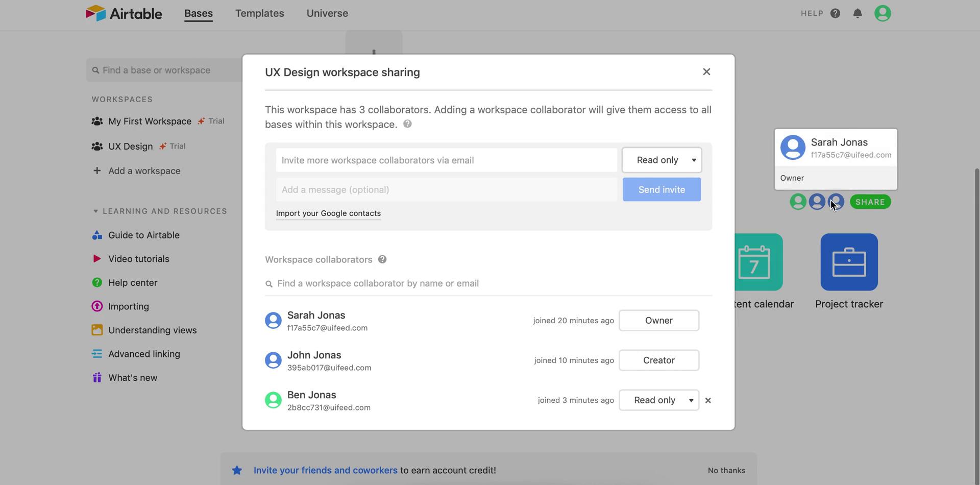Click help icon next to Workspace collaborators
Screen dimensions: 980x485
[382, 259]
